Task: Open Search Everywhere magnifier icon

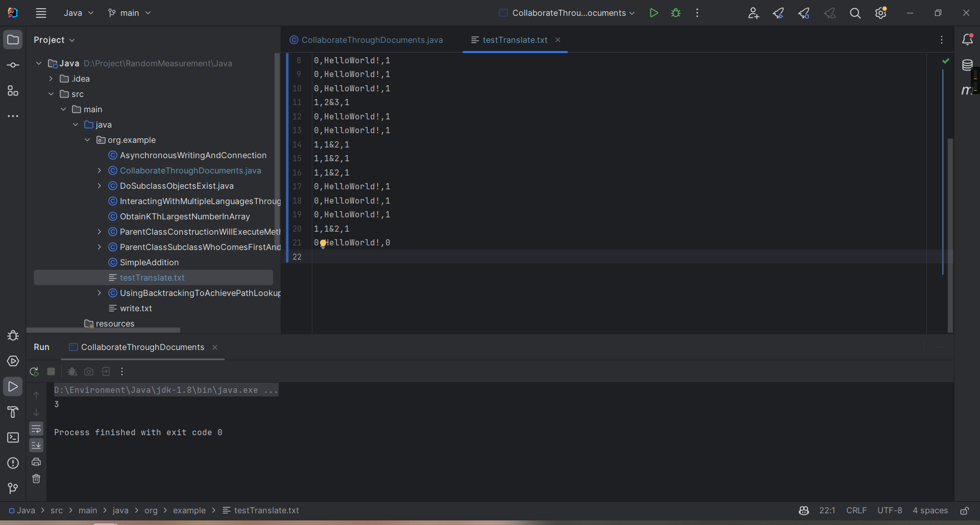Action: pos(855,13)
